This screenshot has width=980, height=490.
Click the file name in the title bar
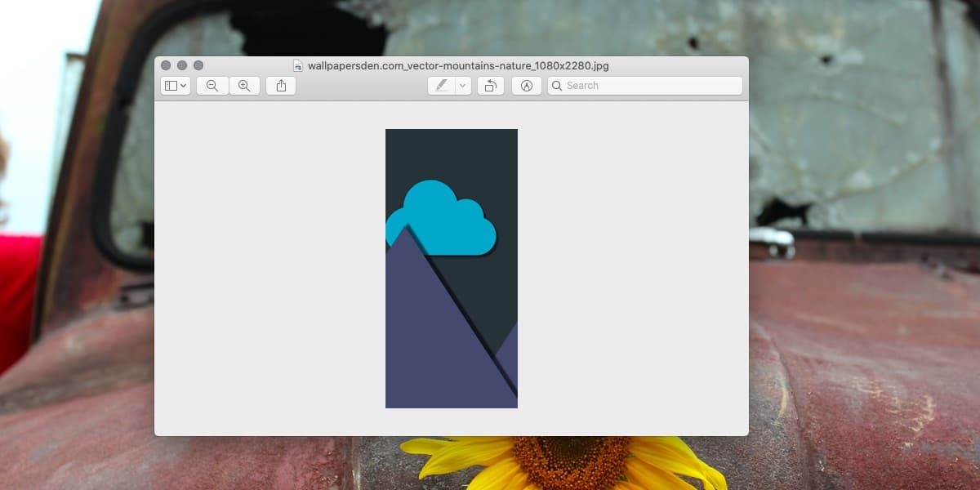458,66
